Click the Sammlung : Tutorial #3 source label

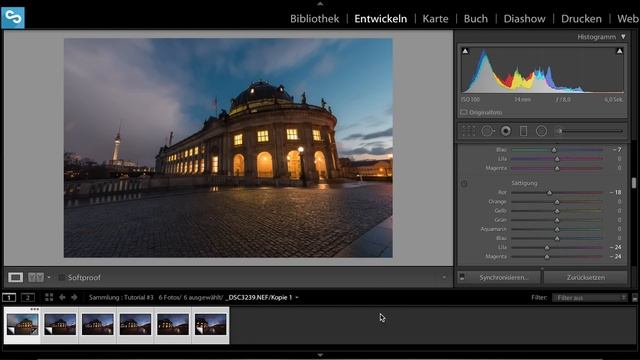[121, 298]
